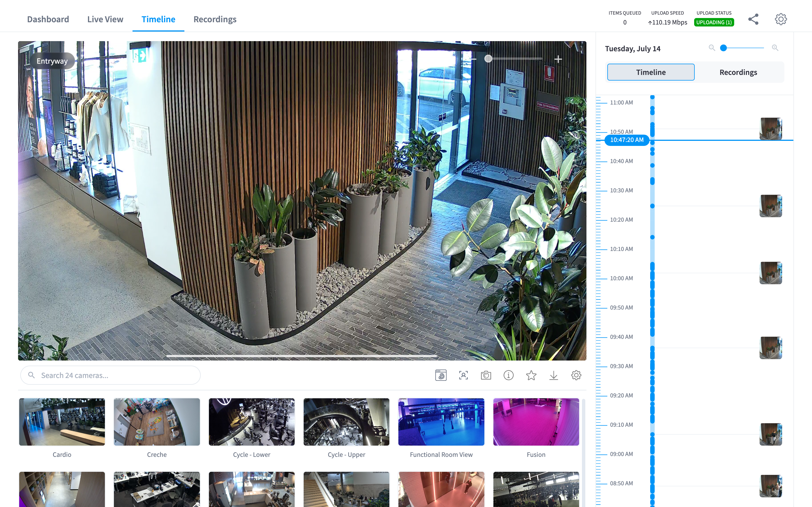812x507 pixels.
Task: Click the UPLOADING (1) status badge
Action: [x=714, y=22]
